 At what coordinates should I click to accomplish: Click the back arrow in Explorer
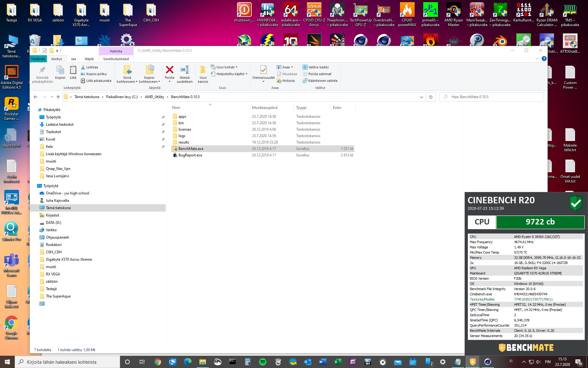[36, 97]
